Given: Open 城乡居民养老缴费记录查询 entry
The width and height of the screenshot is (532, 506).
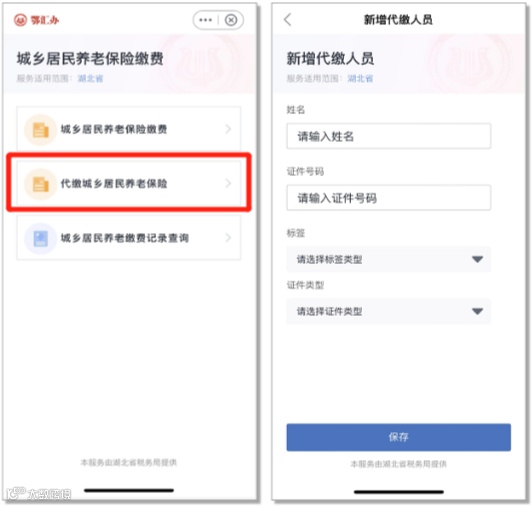Looking at the screenshot, I should pos(129,238).
